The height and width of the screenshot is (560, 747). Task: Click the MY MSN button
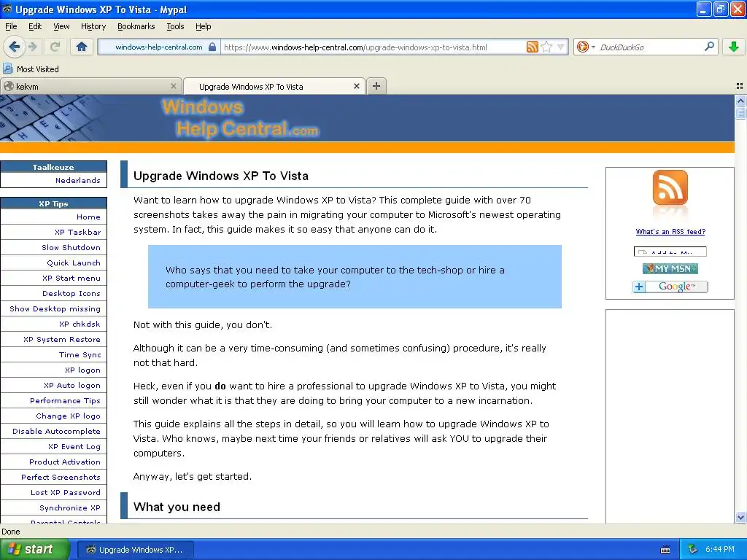click(x=670, y=268)
